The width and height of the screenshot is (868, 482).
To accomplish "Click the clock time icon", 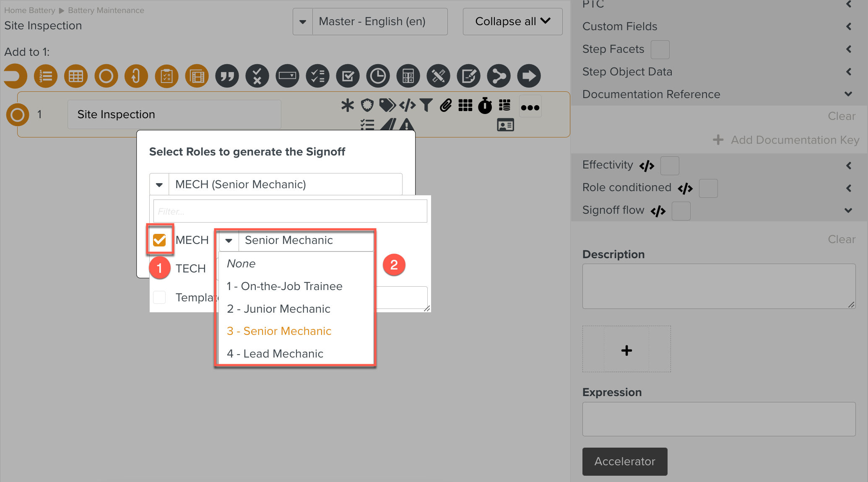I will 378,76.
